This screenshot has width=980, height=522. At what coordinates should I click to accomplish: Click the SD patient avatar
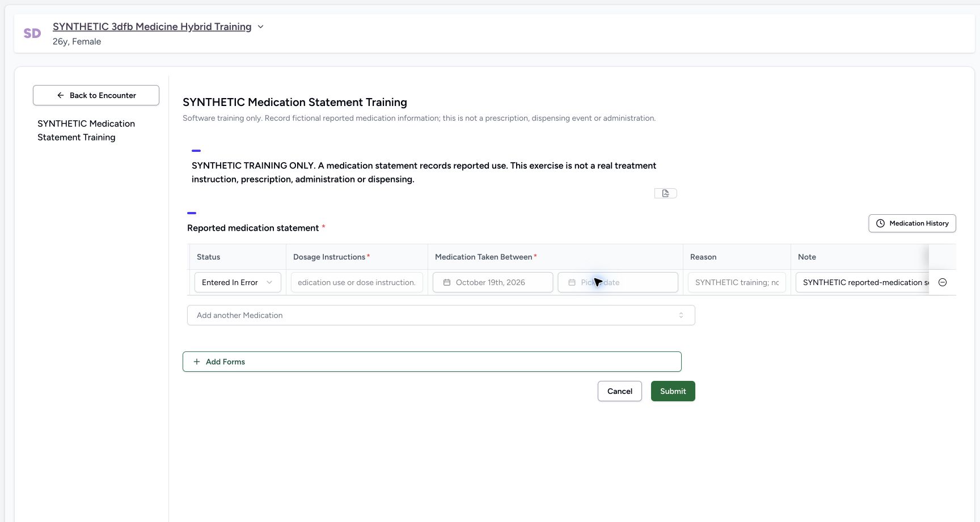point(32,33)
